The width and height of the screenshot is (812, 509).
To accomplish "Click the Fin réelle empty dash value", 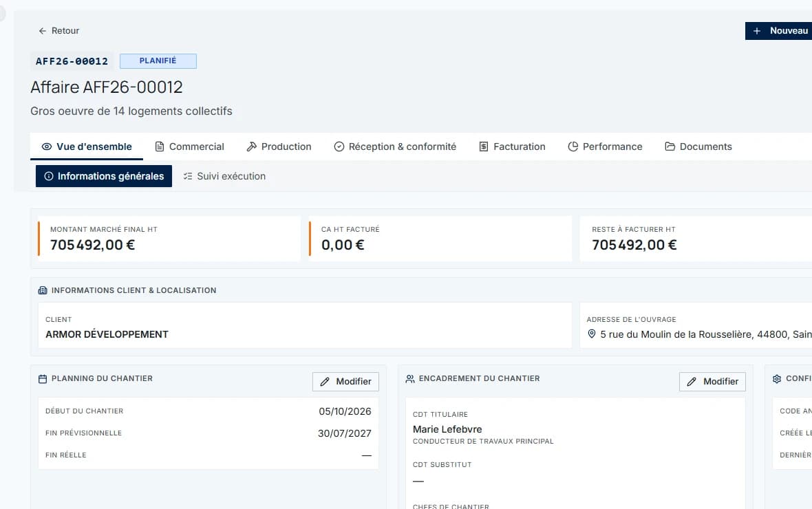I will (x=367, y=455).
